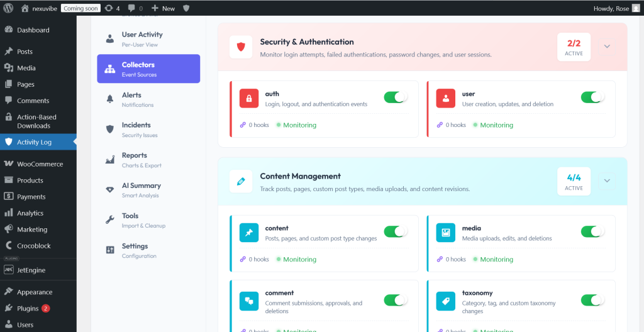Click the auth collector lock icon

point(249,99)
